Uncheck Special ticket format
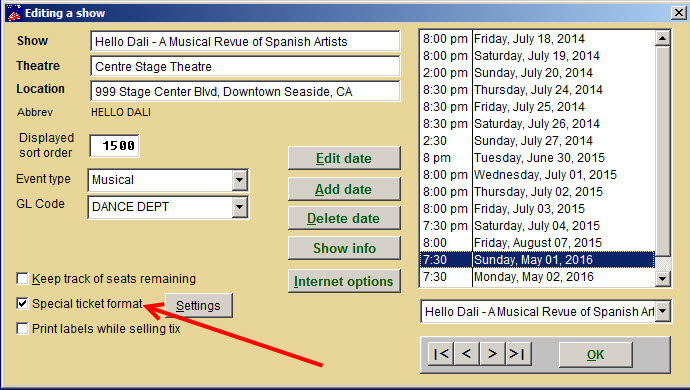Image resolution: width=690 pixels, height=390 pixels. click(x=22, y=303)
